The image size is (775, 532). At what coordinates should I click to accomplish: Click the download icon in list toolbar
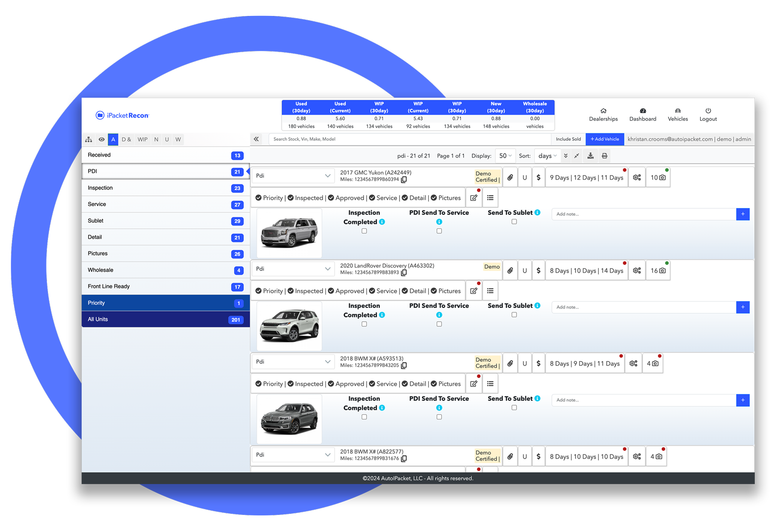click(x=591, y=156)
